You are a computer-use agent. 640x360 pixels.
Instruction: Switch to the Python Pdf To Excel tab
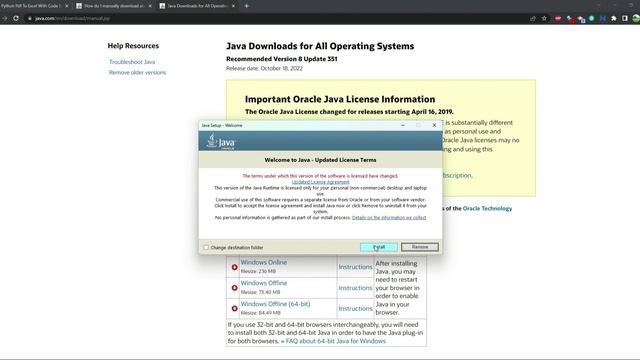click(x=31, y=6)
